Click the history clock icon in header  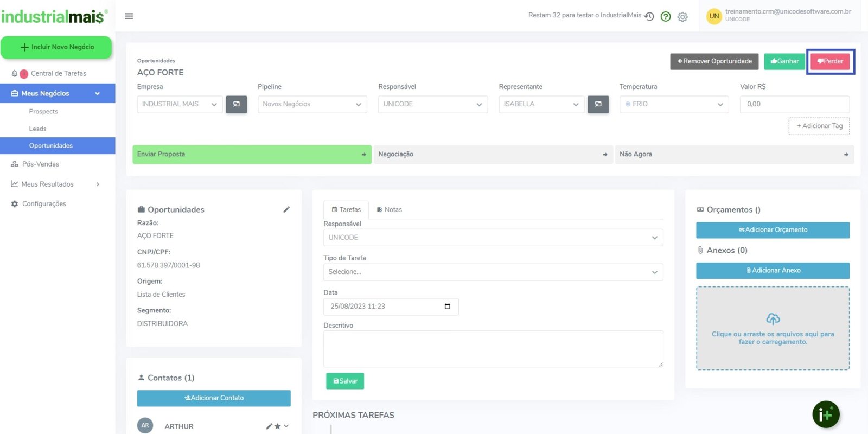click(x=649, y=16)
